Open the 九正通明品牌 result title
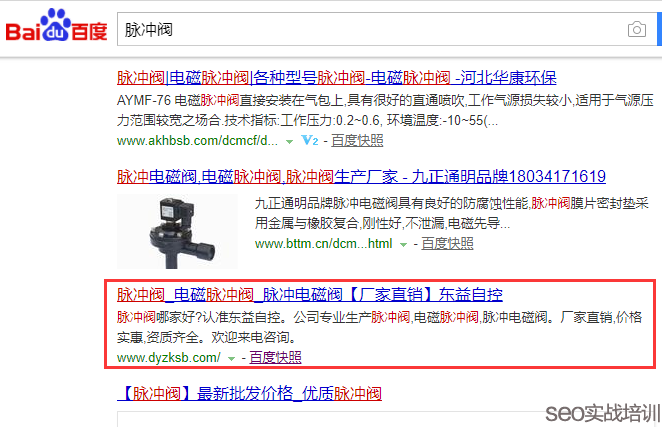 (x=361, y=177)
